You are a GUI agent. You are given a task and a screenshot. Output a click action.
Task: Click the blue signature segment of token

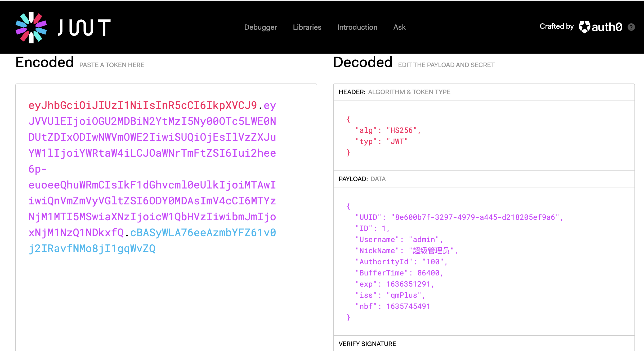[x=203, y=232]
